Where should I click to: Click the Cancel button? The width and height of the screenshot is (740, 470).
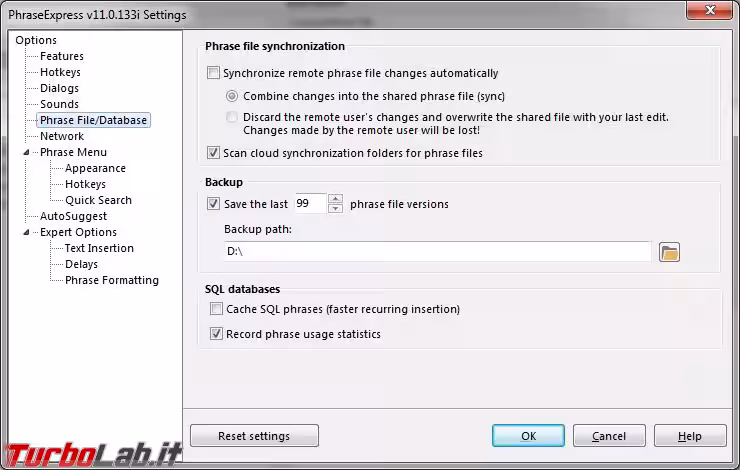609,436
